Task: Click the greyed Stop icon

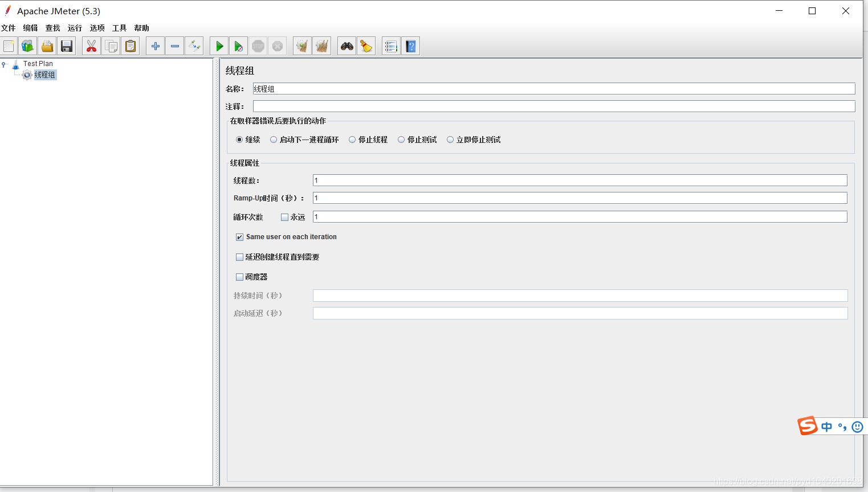Action: point(258,46)
